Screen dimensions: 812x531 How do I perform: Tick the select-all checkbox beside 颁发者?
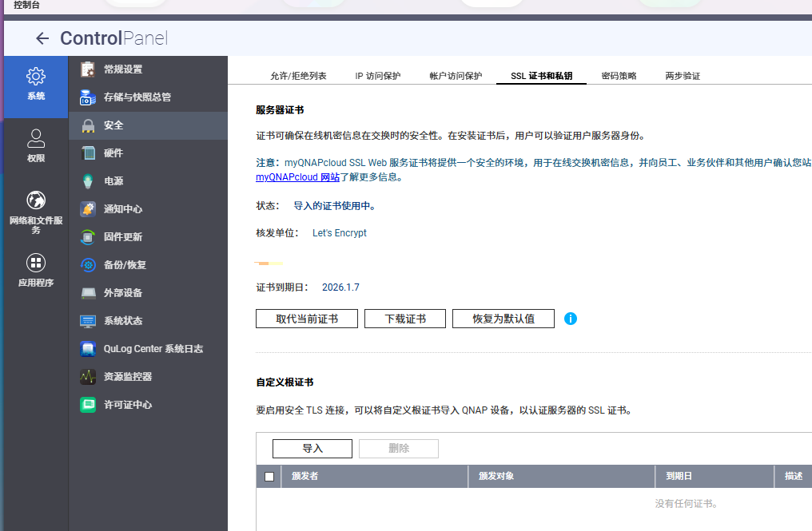click(x=269, y=477)
